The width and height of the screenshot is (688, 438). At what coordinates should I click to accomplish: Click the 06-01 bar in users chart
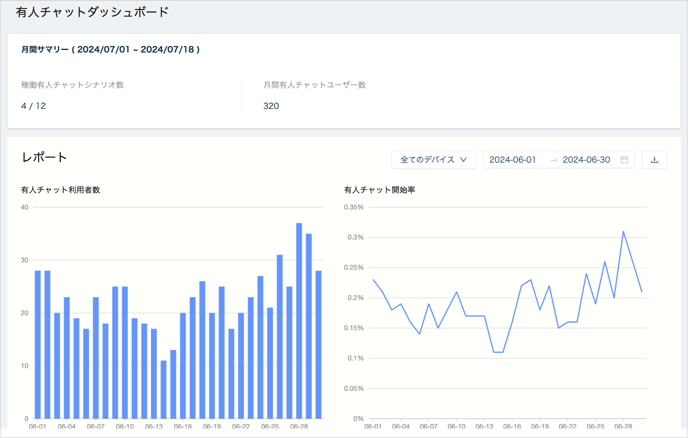(38, 345)
